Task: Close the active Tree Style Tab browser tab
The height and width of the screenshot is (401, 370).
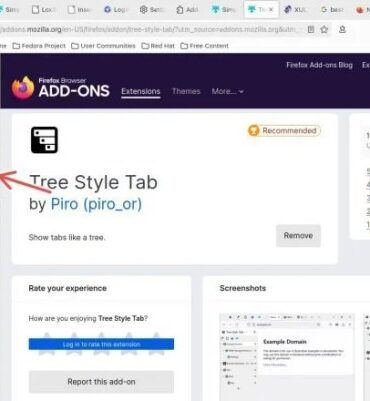Action: tap(271, 10)
